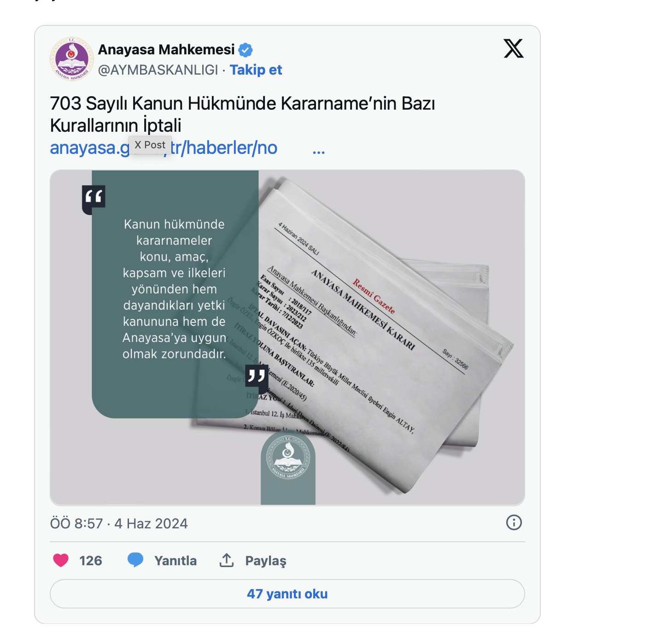Viewport: 667px width, 644px height.
Task: Follow the account via Takip et
Action: pos(256,70)
